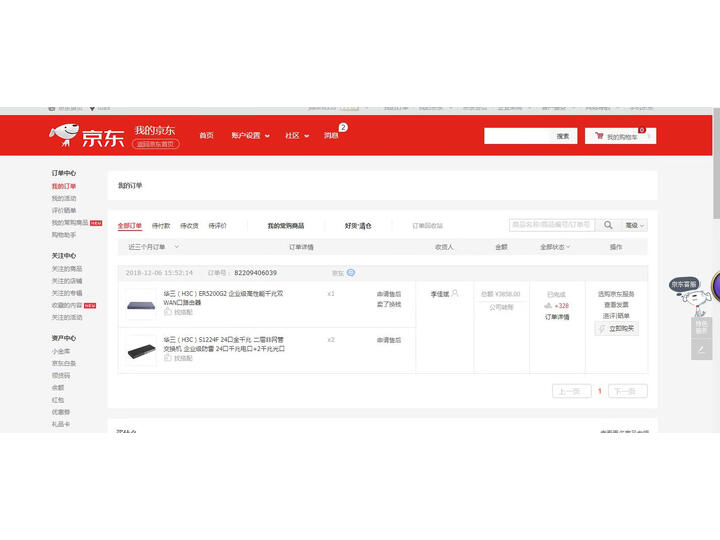Switch to the 待收货 tab
Screen dimensions: 720x540
point(190,225)
